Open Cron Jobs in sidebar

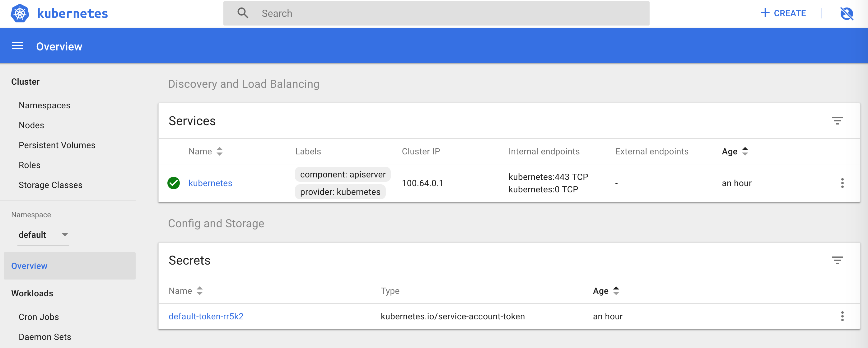pyautogui.click(x=39, y=317)
